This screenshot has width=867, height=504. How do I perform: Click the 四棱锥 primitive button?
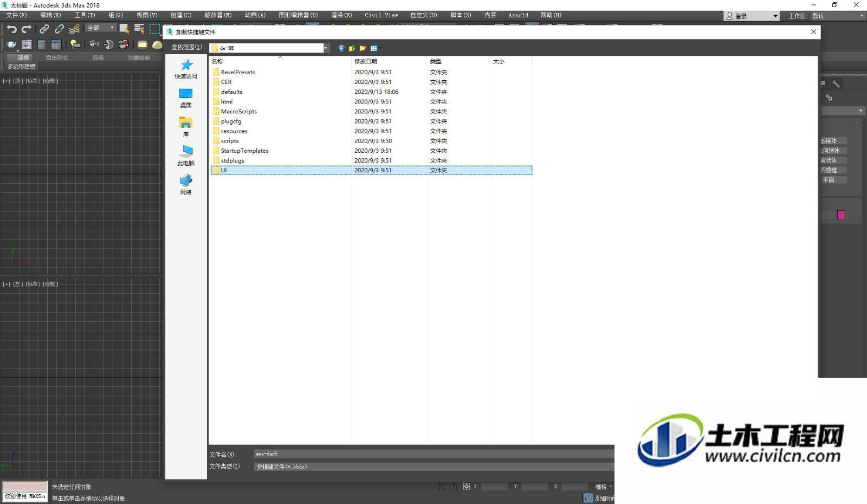833,170
